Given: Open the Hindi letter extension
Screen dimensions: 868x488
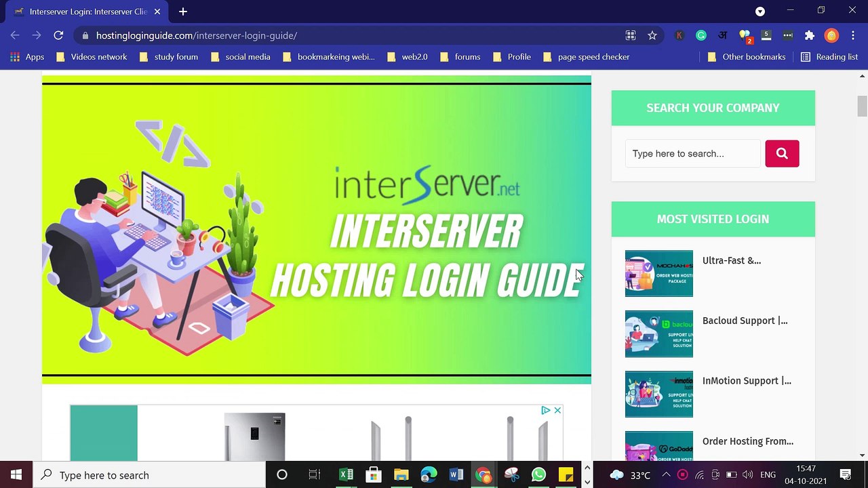Looking at the screenshot, I should [723, 35].
